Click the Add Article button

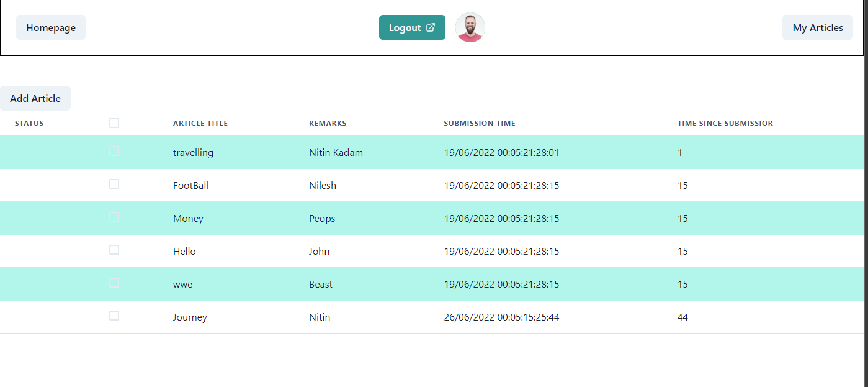coord(35,98)
